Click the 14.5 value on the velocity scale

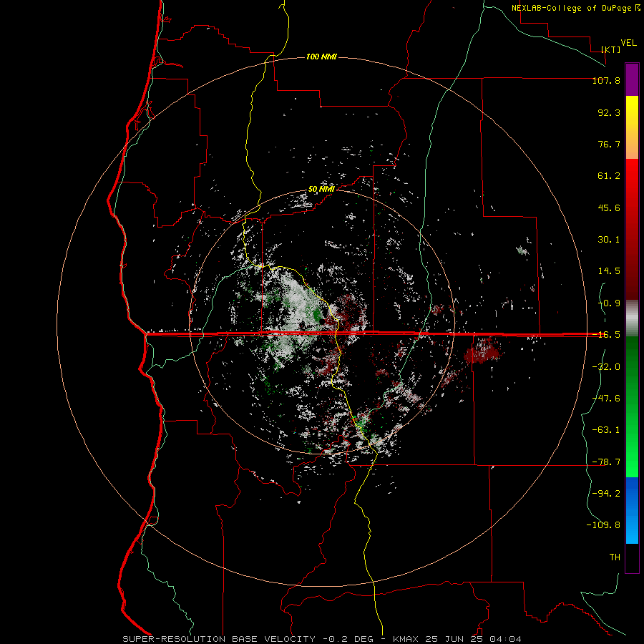609,271
